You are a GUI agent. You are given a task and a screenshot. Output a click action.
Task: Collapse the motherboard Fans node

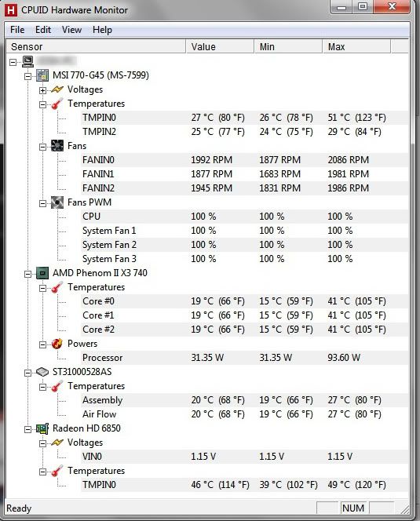click(42, 147)
